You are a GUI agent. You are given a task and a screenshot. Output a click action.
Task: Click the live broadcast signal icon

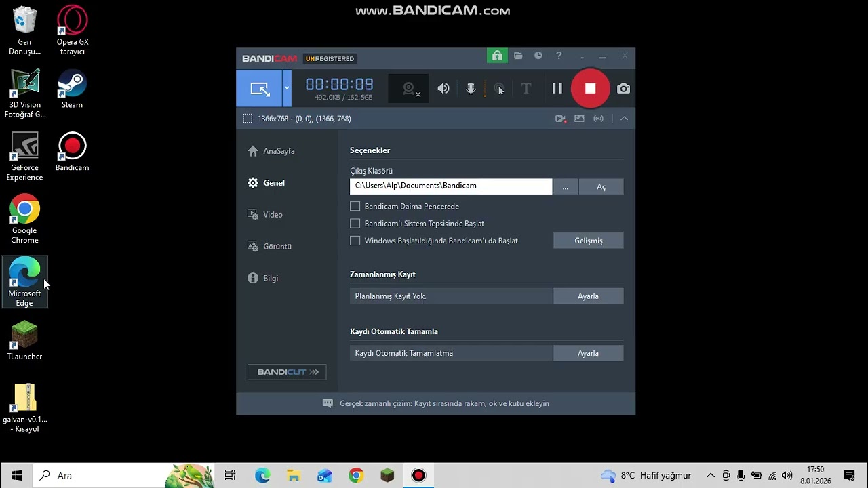click(x=598, y=119)
